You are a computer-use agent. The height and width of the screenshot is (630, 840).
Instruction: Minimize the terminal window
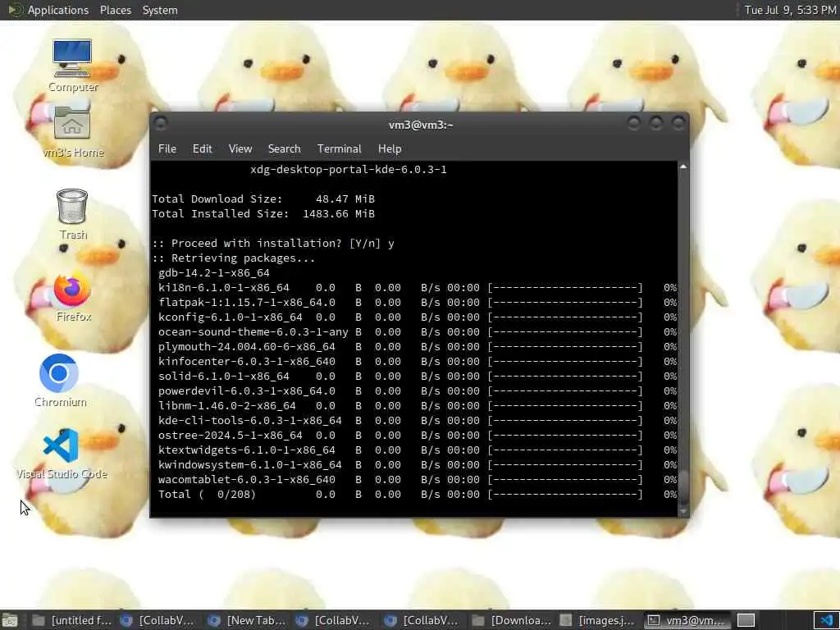point(634,124)
